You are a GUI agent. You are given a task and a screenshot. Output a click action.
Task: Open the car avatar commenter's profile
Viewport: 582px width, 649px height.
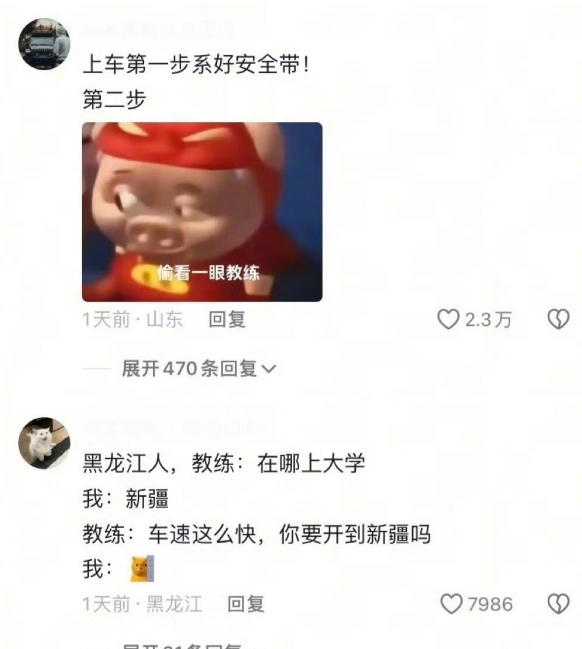tap(44, 44)
